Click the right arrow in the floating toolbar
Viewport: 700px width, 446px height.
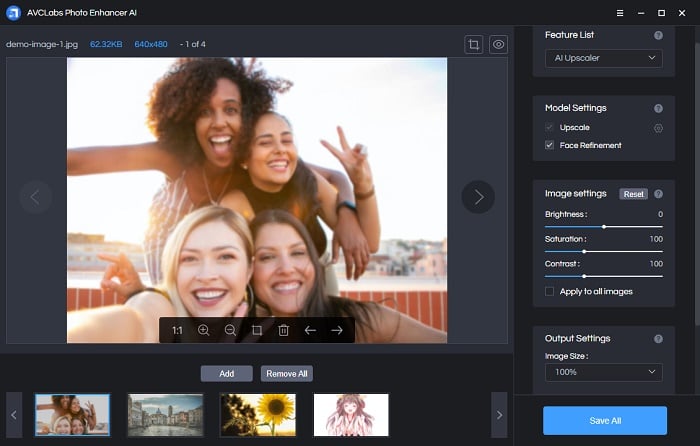(337, 330)
